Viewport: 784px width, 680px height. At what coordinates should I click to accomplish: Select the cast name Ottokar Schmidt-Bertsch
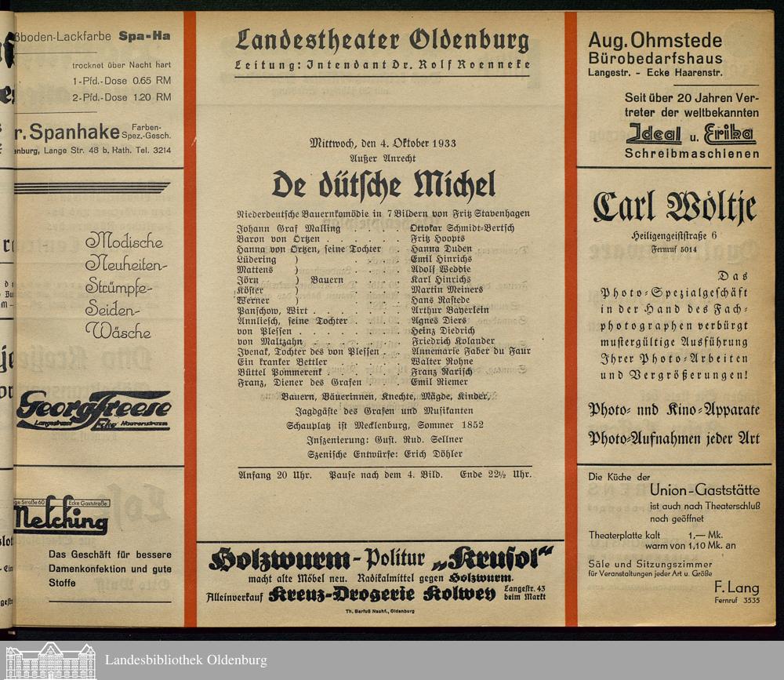click(x=463, y=227)
